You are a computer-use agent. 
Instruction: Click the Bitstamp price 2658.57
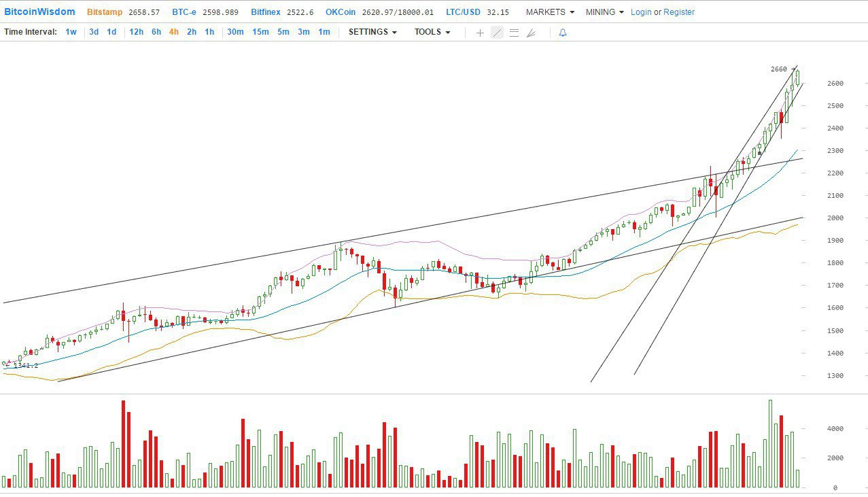[144, 12]
